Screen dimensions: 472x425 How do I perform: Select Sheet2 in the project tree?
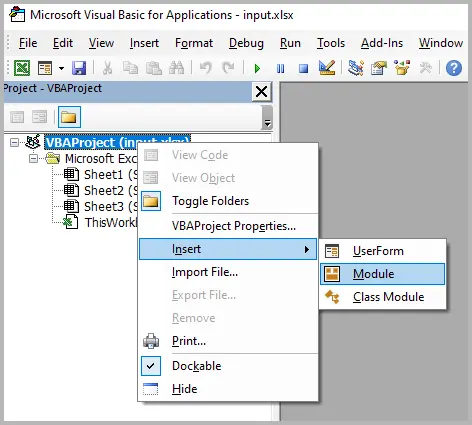110,190
